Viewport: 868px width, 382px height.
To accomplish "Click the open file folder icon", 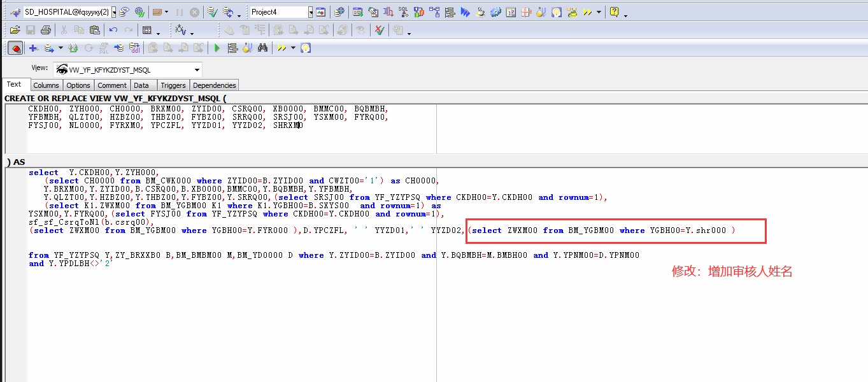I will pos(15,30).
